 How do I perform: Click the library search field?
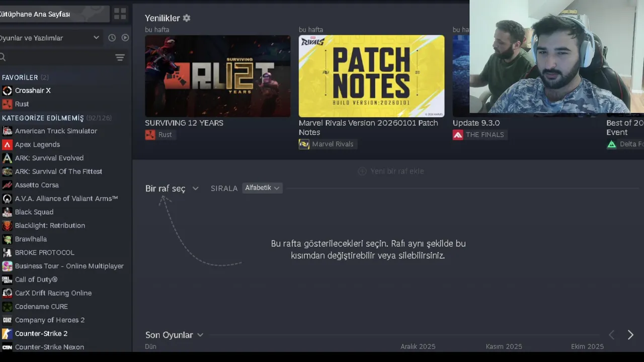pos(55,57)
